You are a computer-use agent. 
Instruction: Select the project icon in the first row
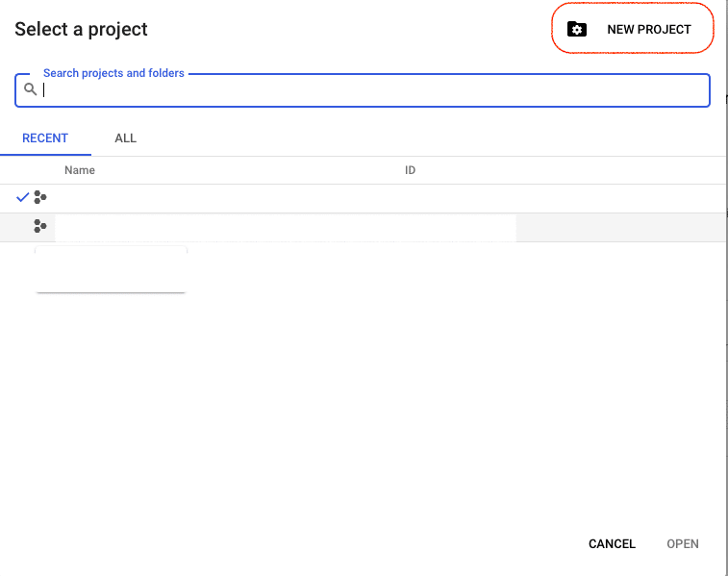39,197
